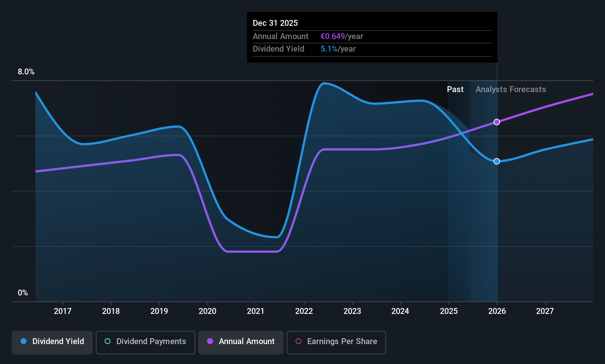Click the 0% y-axis label
605x364 pixels.
(23, 293)
